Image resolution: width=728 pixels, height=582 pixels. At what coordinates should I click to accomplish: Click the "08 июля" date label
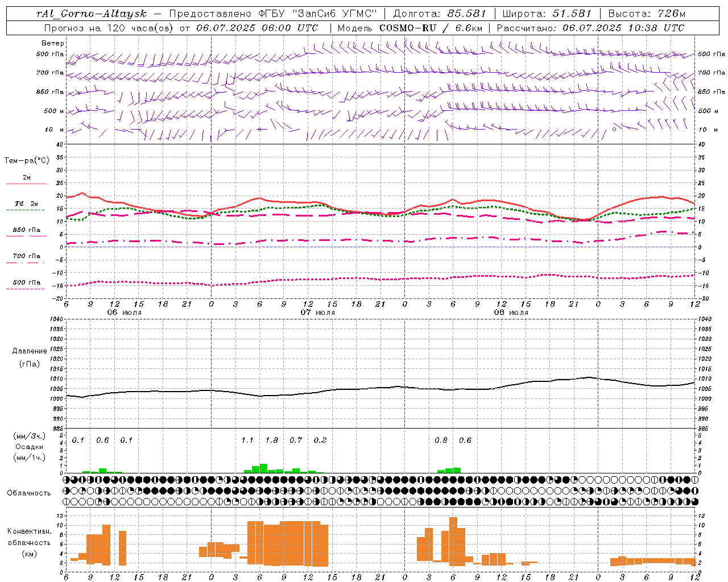(x=511, y=312)
